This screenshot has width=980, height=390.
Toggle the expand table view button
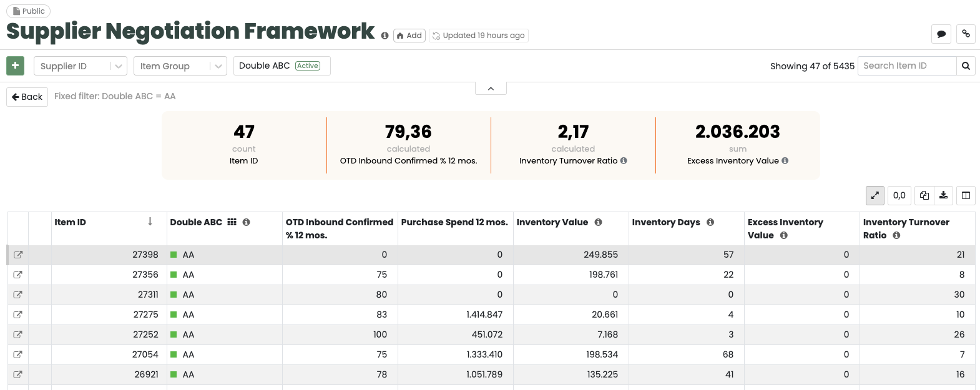point(875,195)
